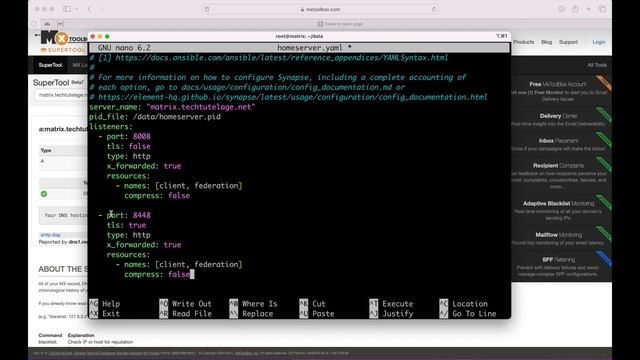Viewport: 640px width, 360px height.
Task: Click port value 8448 in terminal
Action: (142, 215)
